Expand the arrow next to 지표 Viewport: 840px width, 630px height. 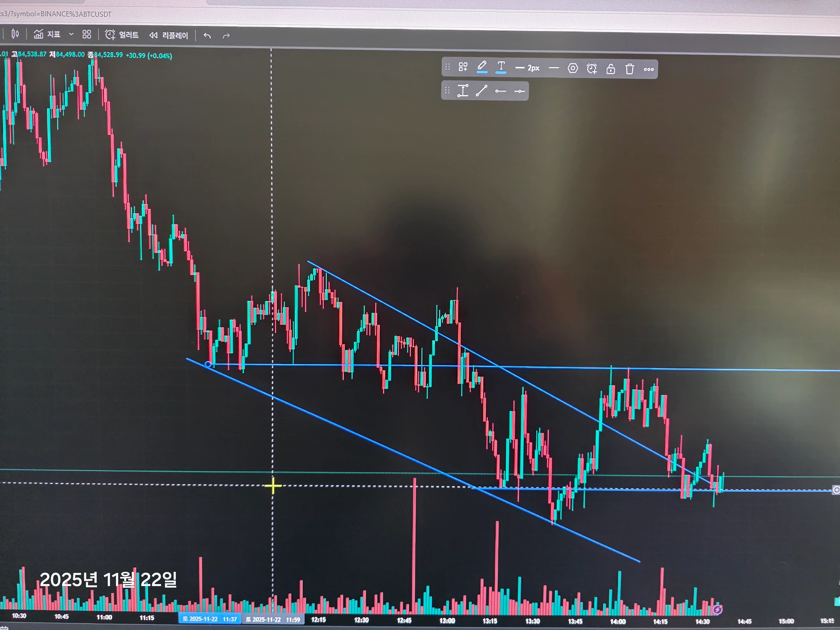point(71,34)
